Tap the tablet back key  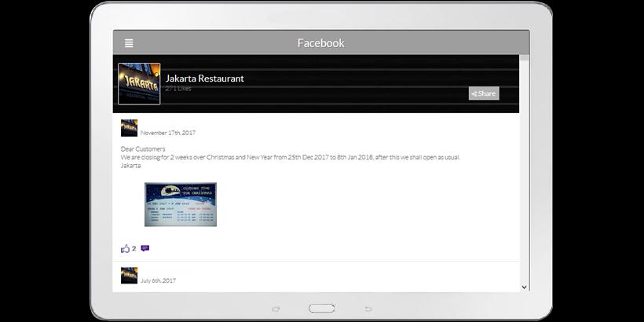pos(368,309)
